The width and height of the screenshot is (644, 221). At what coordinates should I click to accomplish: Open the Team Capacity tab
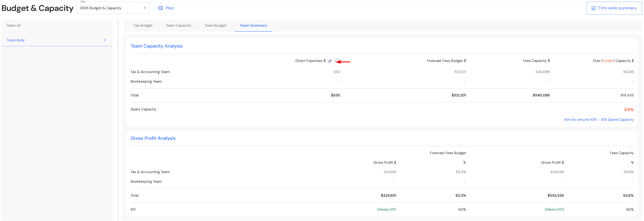click(x=178, y=25)
